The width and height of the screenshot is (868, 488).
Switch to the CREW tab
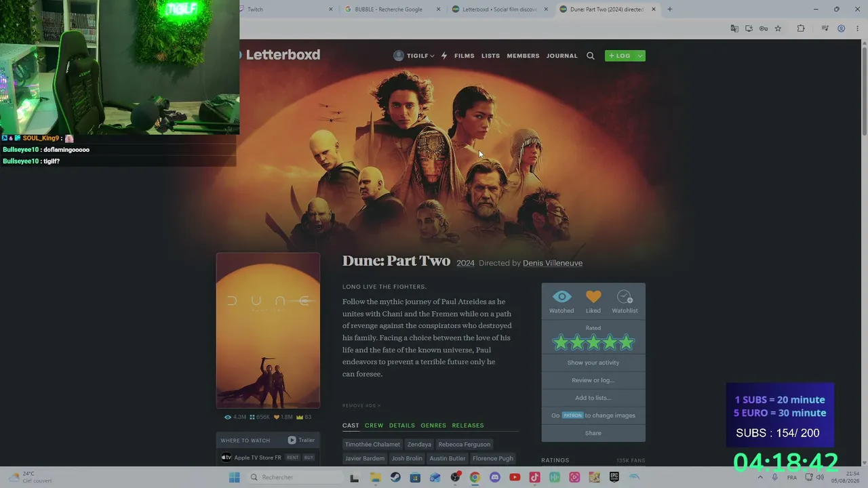(x=374, y=426)
